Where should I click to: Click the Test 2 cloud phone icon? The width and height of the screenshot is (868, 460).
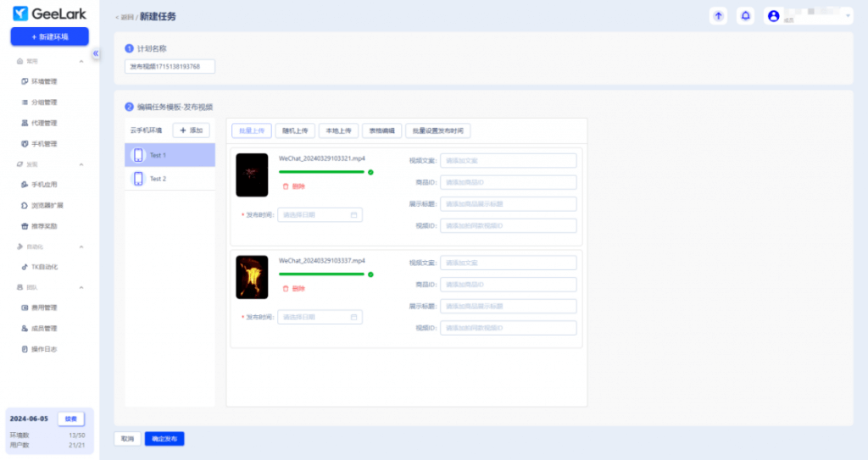tap(138, 179)
